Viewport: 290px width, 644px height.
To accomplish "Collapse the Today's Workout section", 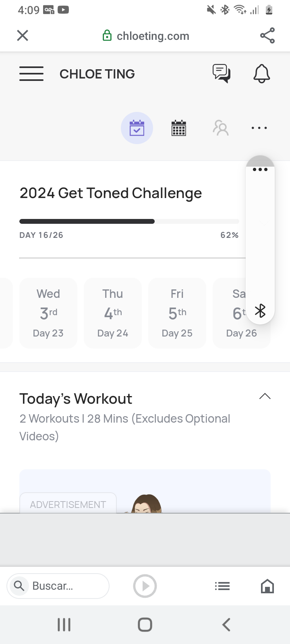I will click(x=265, y=396).
